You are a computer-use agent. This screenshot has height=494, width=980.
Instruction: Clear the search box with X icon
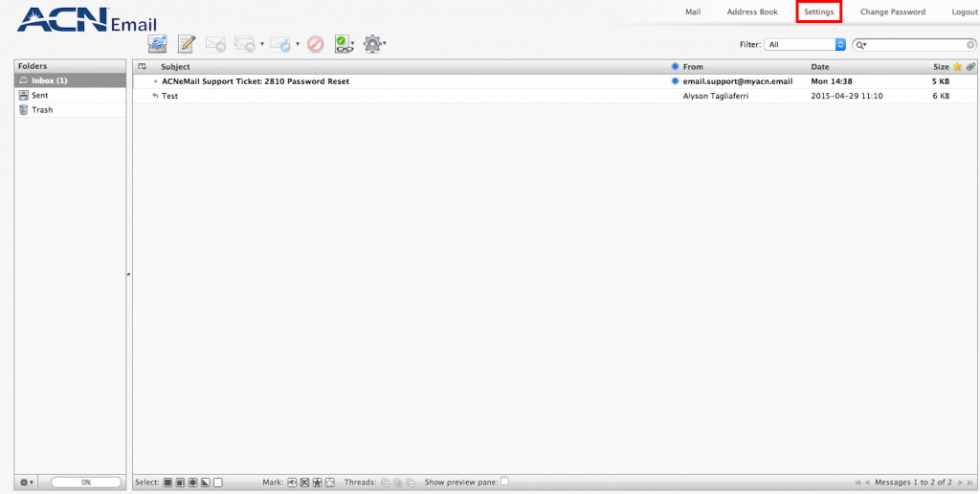970,45
